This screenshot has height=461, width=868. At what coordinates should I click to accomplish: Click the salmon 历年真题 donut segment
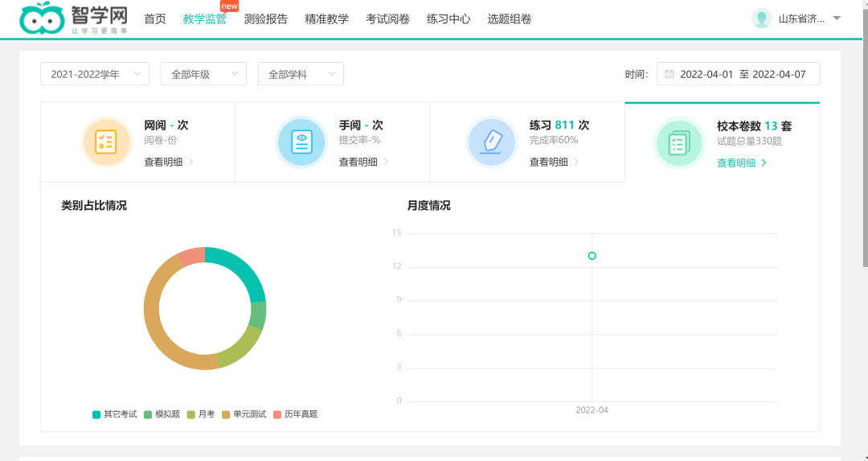click(x=193, y=257)
